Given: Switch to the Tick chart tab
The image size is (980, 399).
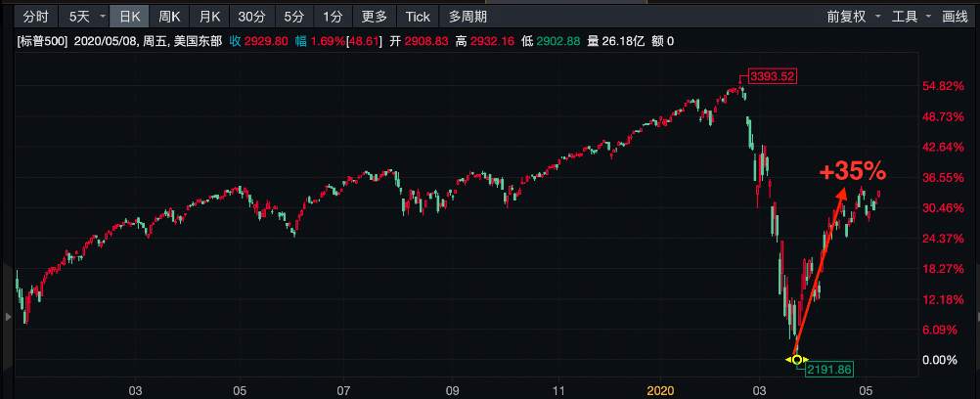Looking at the screenshot, I should click(418, 17).
